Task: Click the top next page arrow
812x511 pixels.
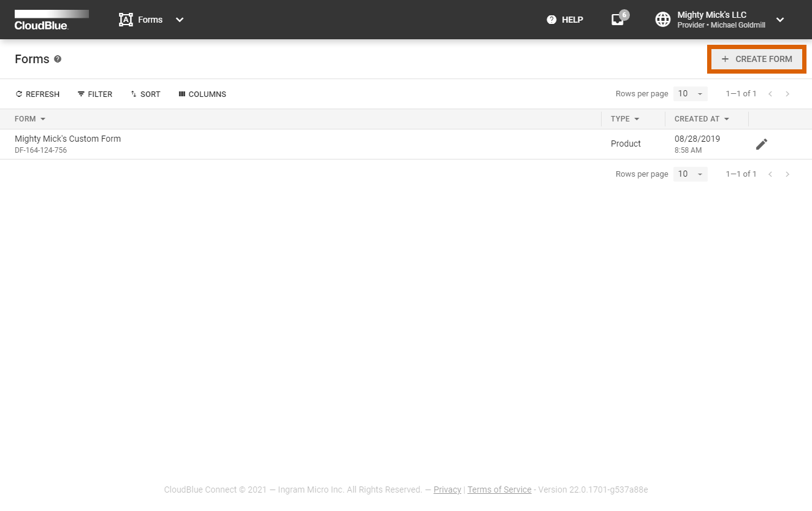Action: pyautogui.click(x=787, y=94)
